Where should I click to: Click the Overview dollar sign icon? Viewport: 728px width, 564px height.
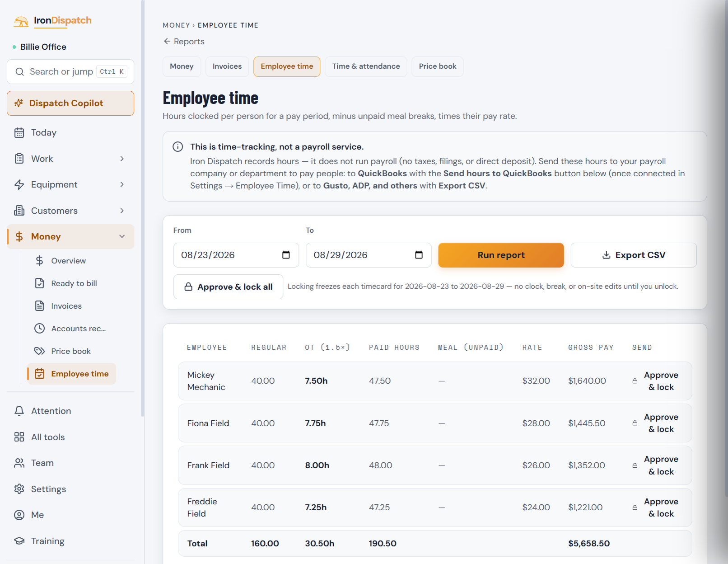(40, 261)
